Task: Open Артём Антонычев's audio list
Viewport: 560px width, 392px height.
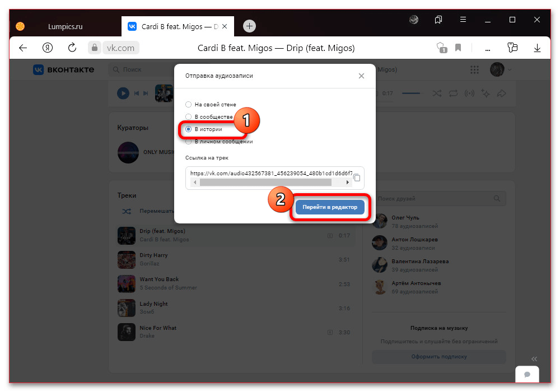Action: coord(439,287)
